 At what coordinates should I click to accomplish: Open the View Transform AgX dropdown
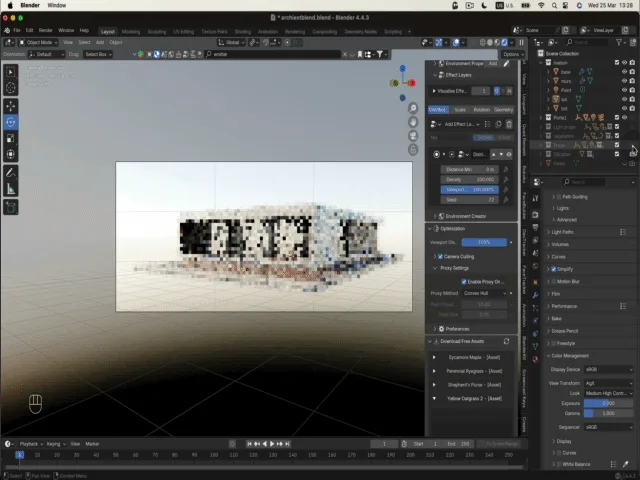click(607, 383)
